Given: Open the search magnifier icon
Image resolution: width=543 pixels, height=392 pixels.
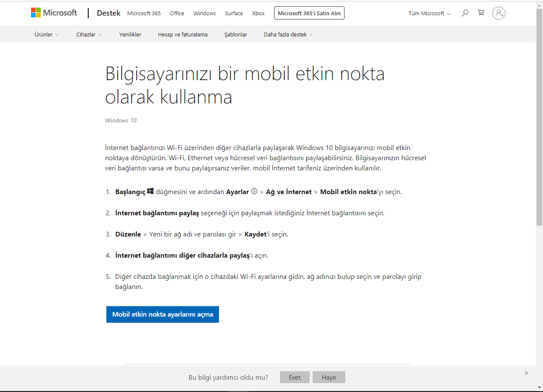Looking at the screenshot, I should [465, 13].
